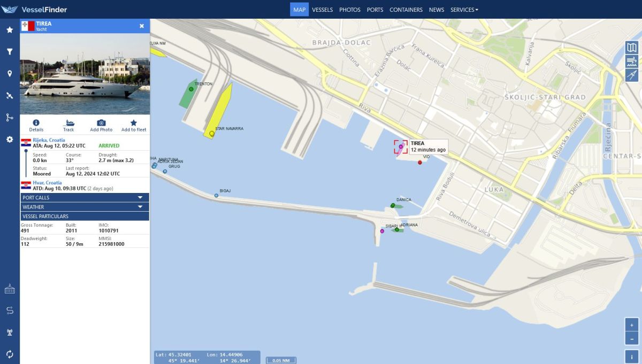Click the location pin sidebar icon
The image size is (642, 364).
(10, 74)
